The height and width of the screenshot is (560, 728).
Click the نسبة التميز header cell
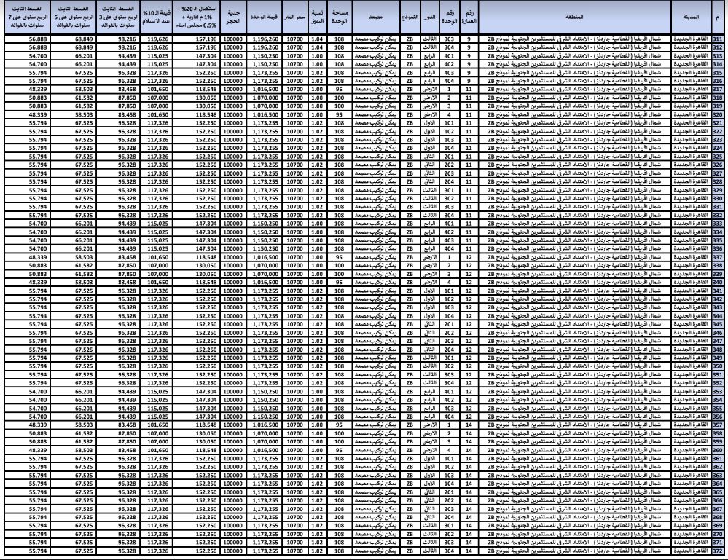click(317, 16)
